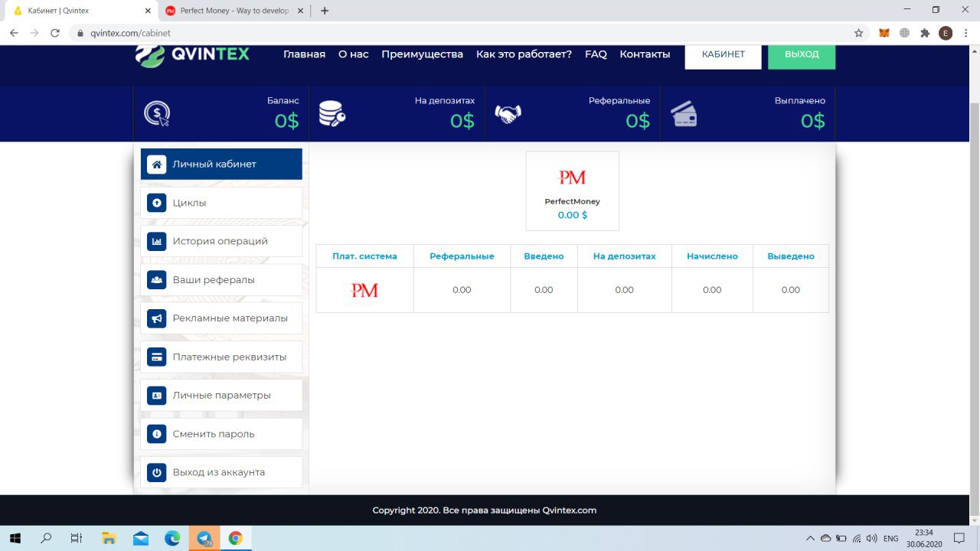
Task: Click the home icon beside Личный кабинет
Action: coord(157,165)
